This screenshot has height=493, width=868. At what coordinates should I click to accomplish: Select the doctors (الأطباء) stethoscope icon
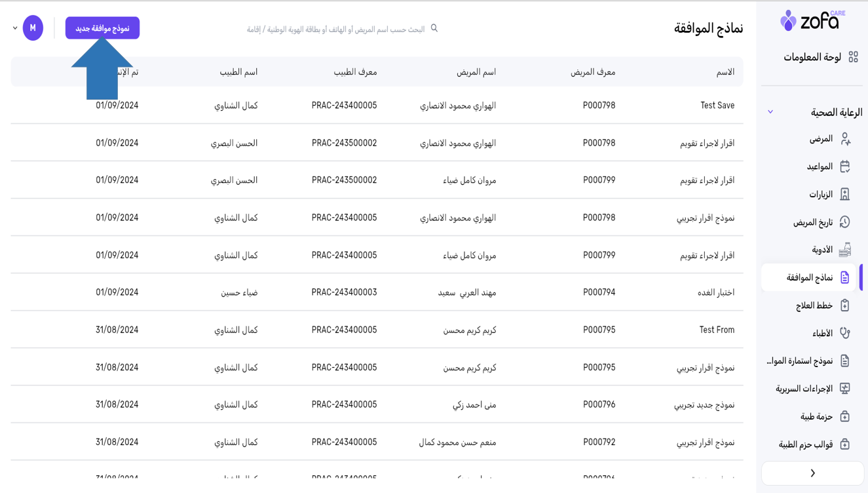pyautogui.click(x=845, y=333)
